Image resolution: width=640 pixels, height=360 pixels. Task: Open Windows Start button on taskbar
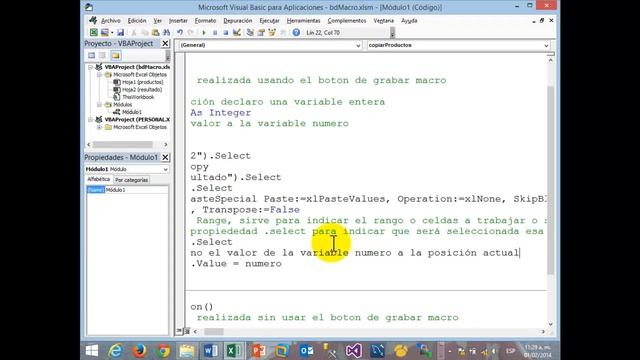(x=92, y=351)
